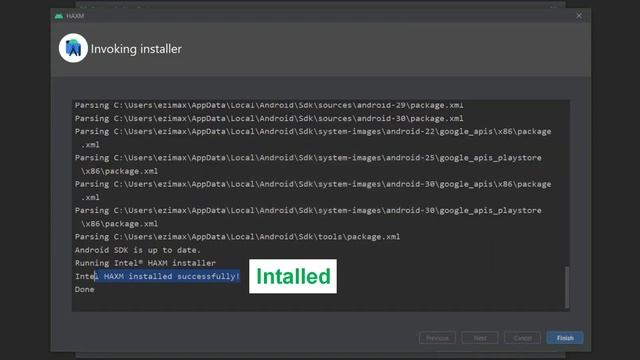Click the HAXM window title text
Screen dimensions: 640x360
tap(75, 16)
